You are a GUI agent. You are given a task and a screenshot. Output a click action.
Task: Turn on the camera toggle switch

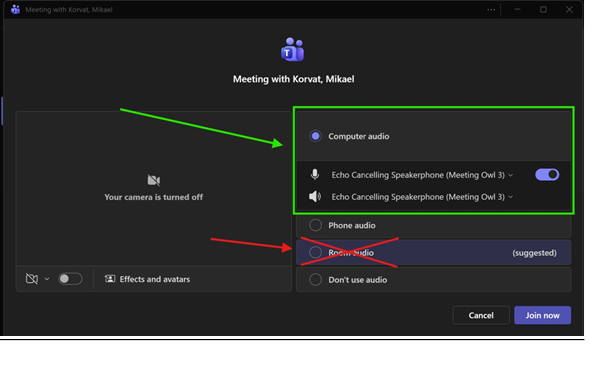pos(70,279)
